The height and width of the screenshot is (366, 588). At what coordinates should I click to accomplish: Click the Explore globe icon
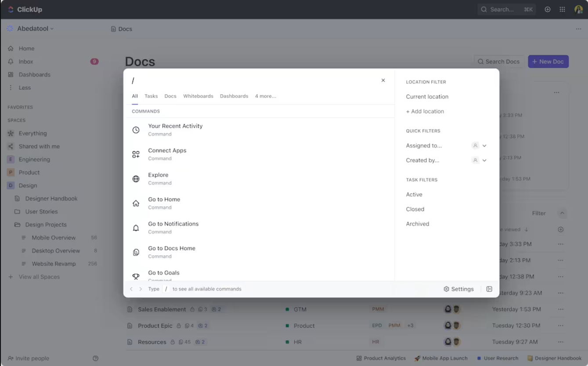pyautogui.click(x=136, y=179)
